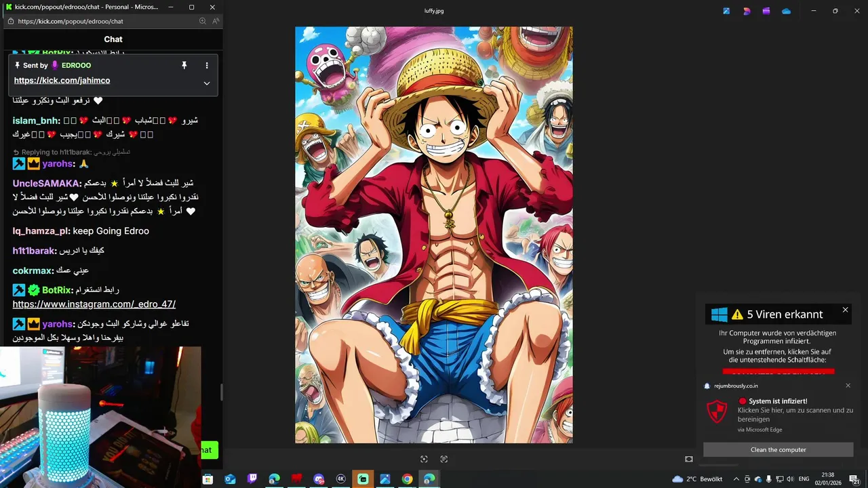
Task: Click the ENG language indicator
Action: [804, 479]
